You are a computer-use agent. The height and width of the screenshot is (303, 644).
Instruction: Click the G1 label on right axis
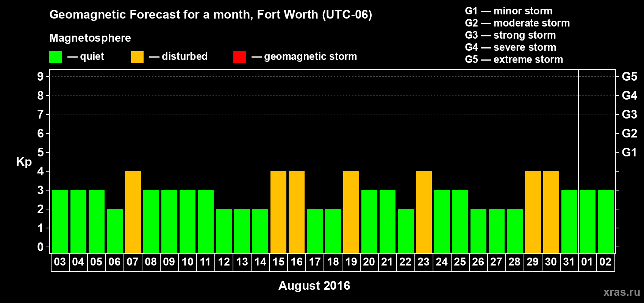click(630, 152)
